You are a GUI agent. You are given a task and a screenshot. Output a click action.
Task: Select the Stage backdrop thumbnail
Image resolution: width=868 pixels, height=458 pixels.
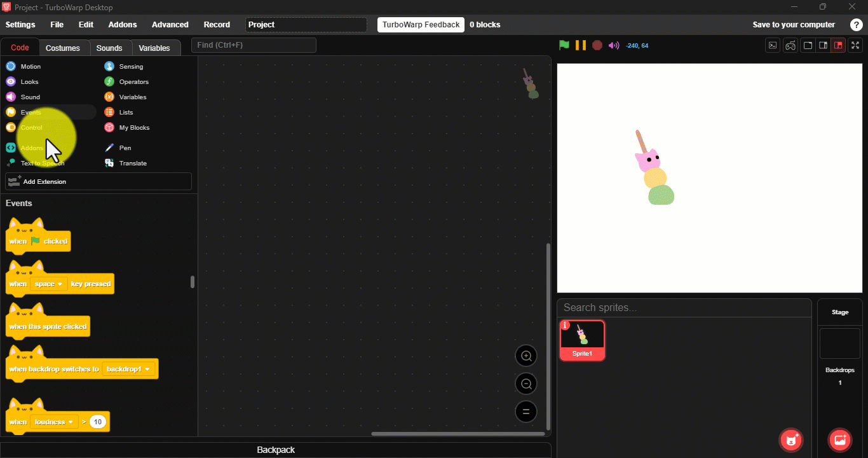pos(840,343)
